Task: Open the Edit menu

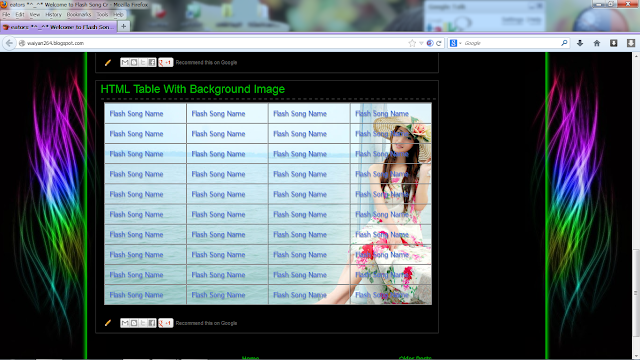Action: coord(20,14)
